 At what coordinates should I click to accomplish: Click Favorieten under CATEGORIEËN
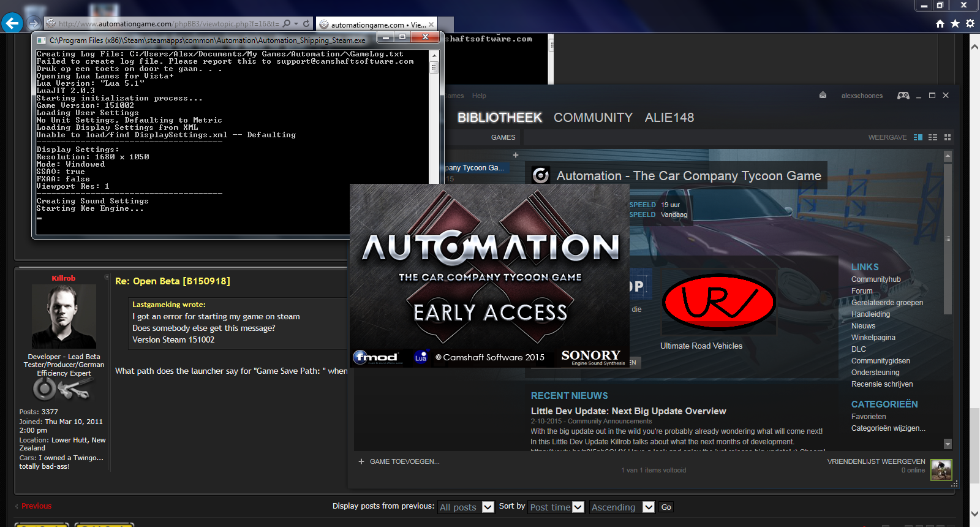(x=869, y=417)
